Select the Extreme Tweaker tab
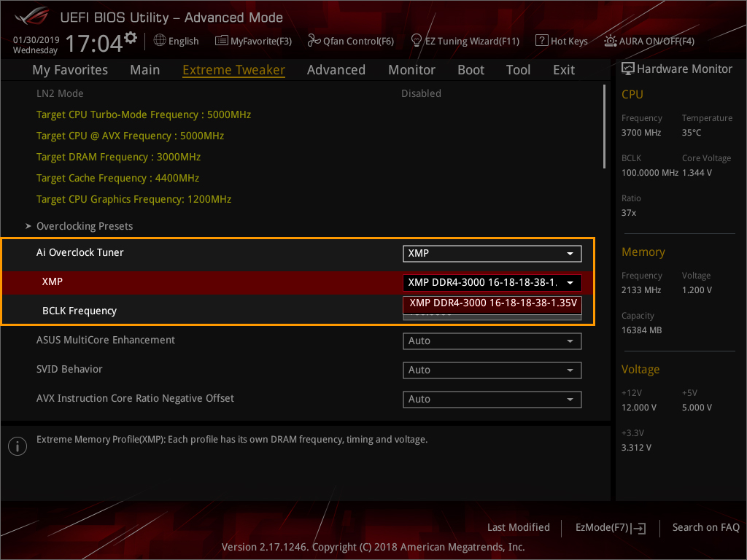This screenshot has width=747, height=560. click(234, 70)
